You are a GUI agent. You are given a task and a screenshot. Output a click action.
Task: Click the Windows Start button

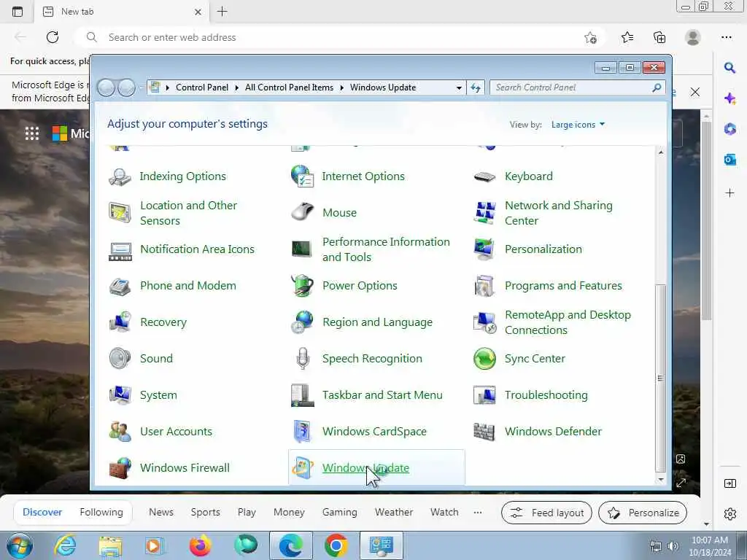tap(20, 545)
